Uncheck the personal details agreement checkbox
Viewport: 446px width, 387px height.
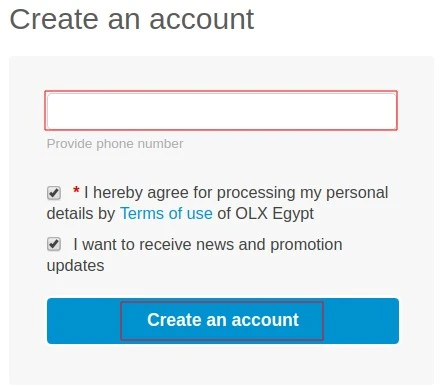coord(54,193)
